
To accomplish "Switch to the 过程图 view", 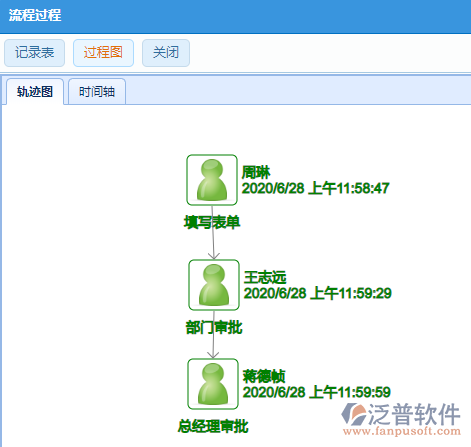I will coord(103,53).
